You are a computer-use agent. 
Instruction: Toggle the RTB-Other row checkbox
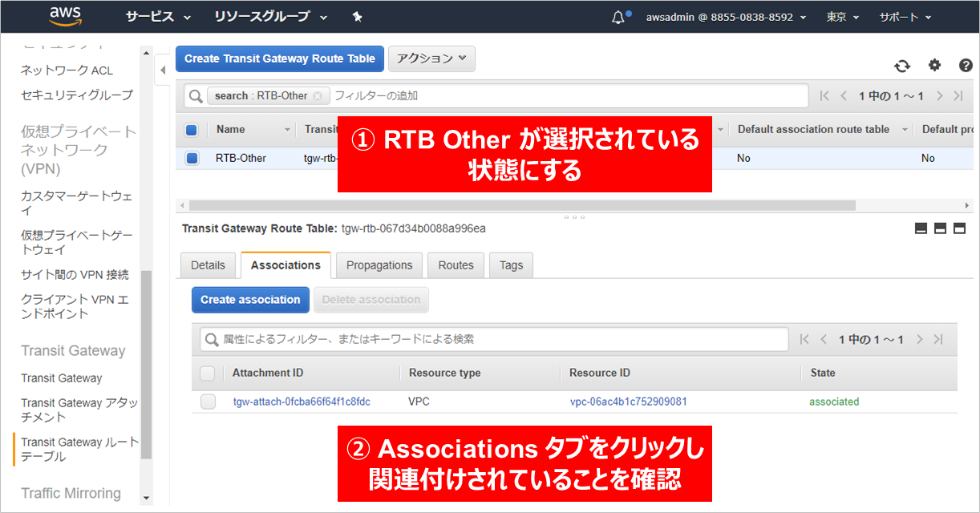pos(192,158)
